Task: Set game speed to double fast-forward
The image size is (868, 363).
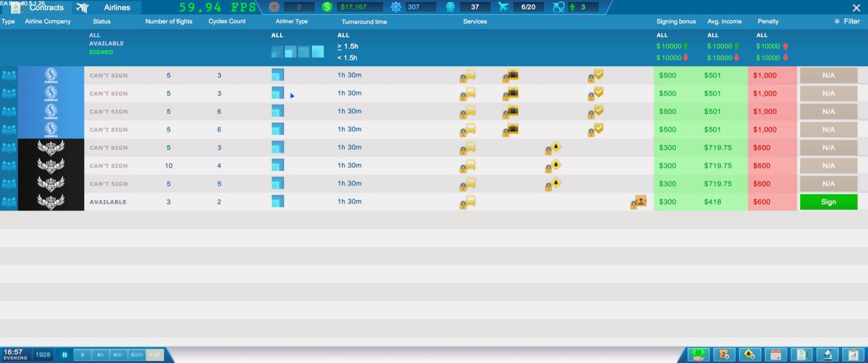Action: [100, 355]
